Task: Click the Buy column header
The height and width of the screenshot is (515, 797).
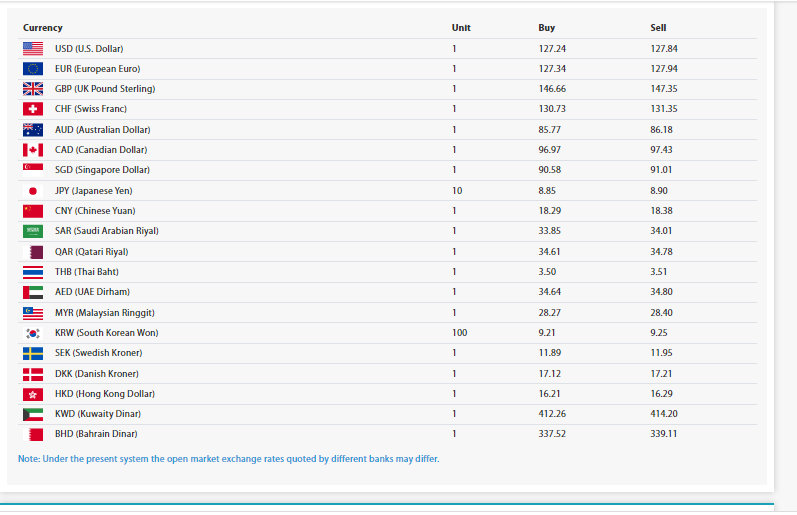Action: pyautogui.click(x=546, y=28)
